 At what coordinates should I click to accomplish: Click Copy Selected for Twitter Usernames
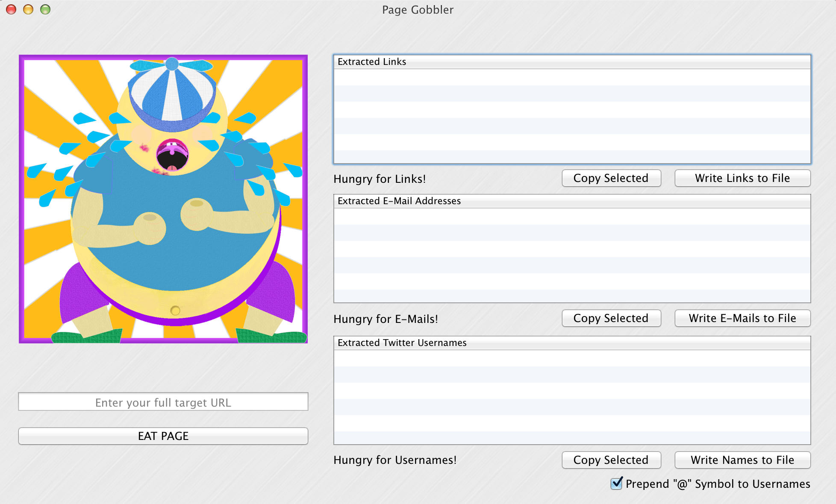[611, 460]
